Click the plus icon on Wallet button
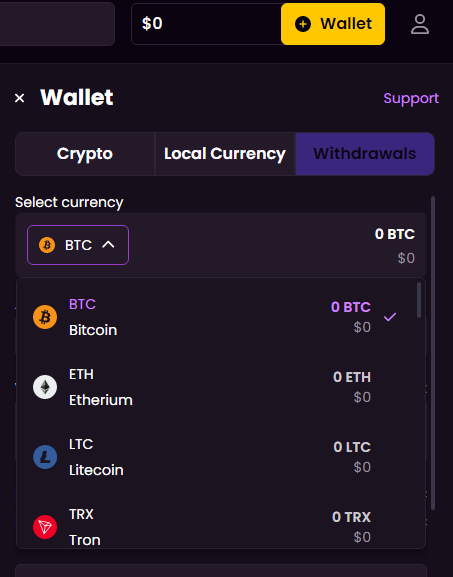This screenshot has height=577, width=453. point(303,24)
